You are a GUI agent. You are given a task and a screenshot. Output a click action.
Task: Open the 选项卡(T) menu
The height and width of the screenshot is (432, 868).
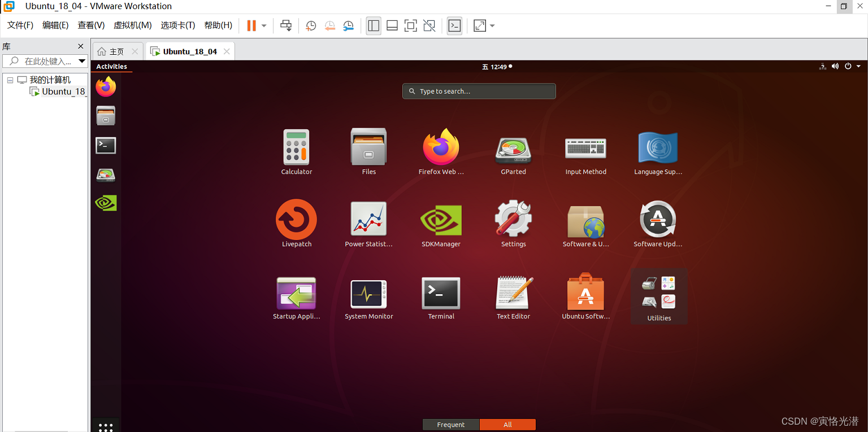[178, 25]
